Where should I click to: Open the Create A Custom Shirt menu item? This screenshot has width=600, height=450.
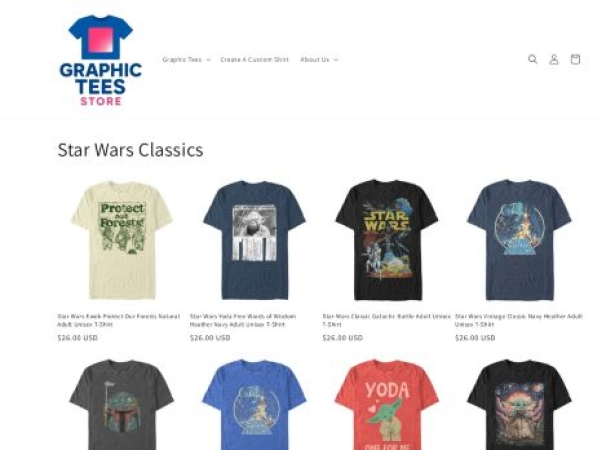tap(254, 59)
